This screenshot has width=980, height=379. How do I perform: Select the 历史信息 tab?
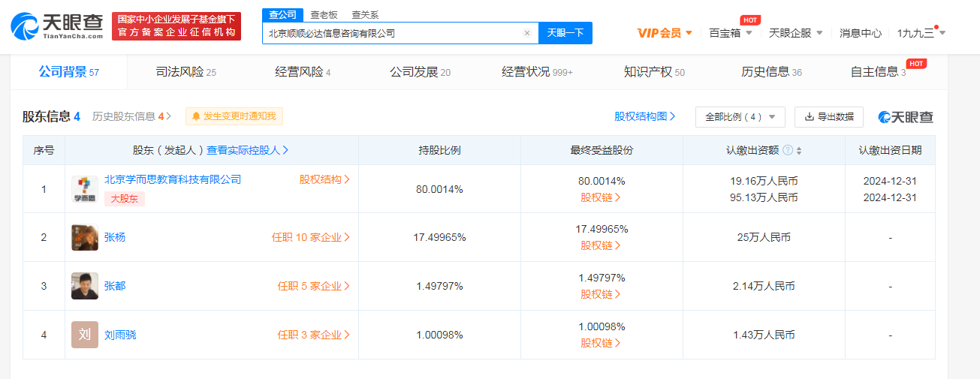(x=771, y=72)
